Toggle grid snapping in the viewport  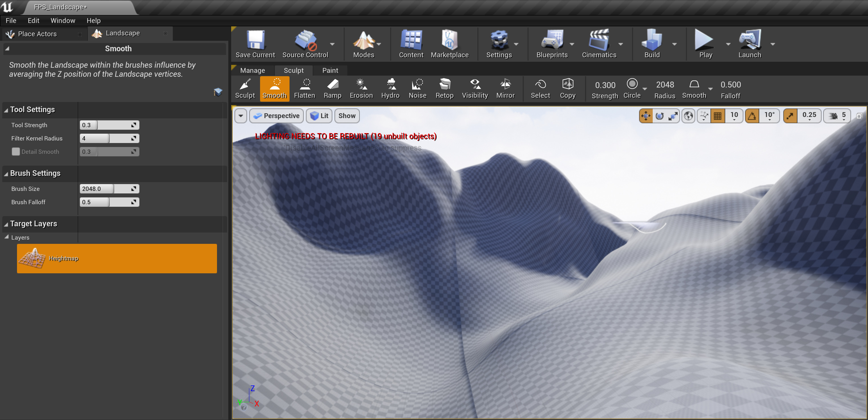(718, 116)
